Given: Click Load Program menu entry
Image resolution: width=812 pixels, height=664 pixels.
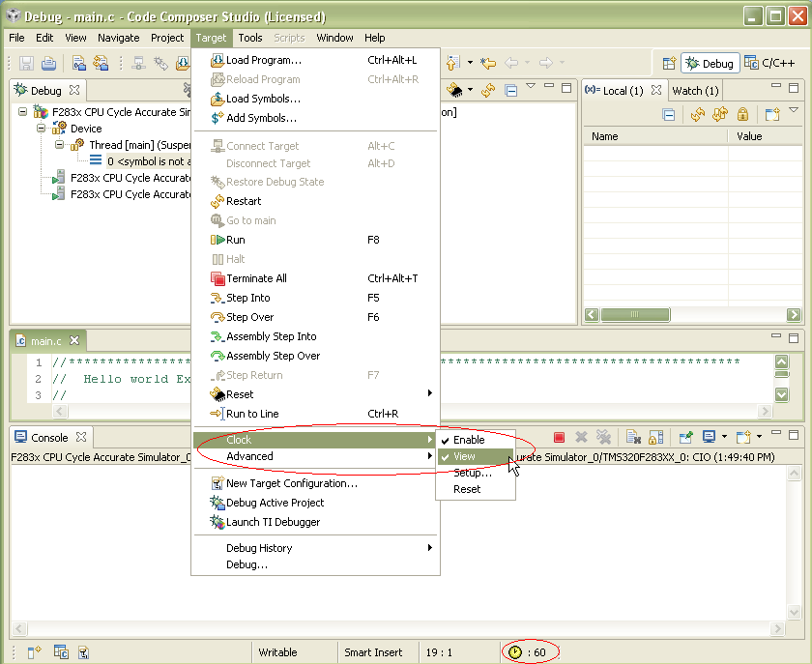Looking at the screenshot, I should pyautogui.click(x=315, y=60).
